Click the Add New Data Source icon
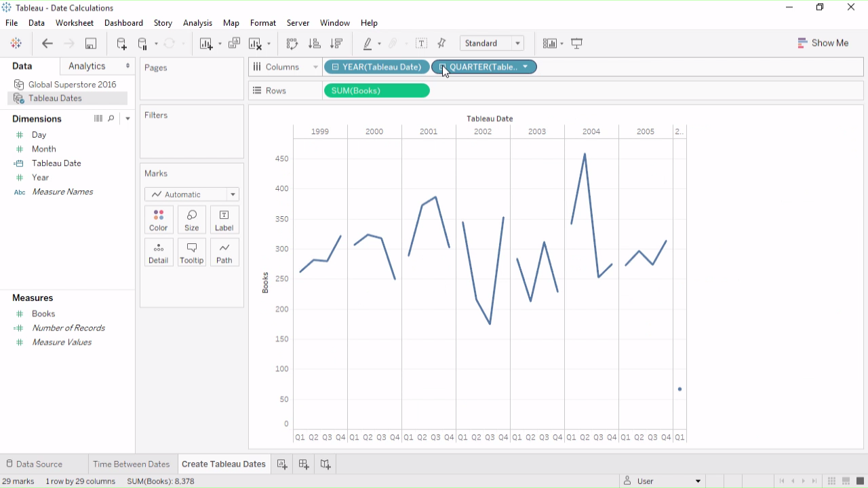The height and width of the screenshot is (488, 868). (x=121, y=43)
